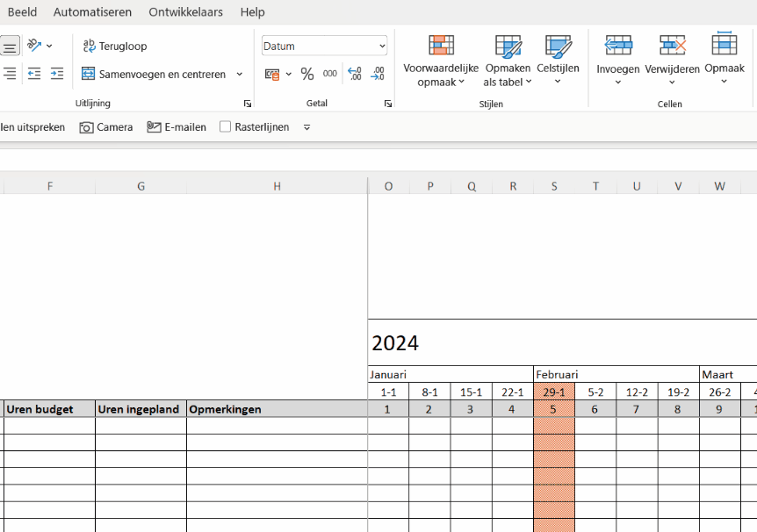Select the 15-1 date cell
The width and height of the screenshot is (757, 532).
pos(472,392)
